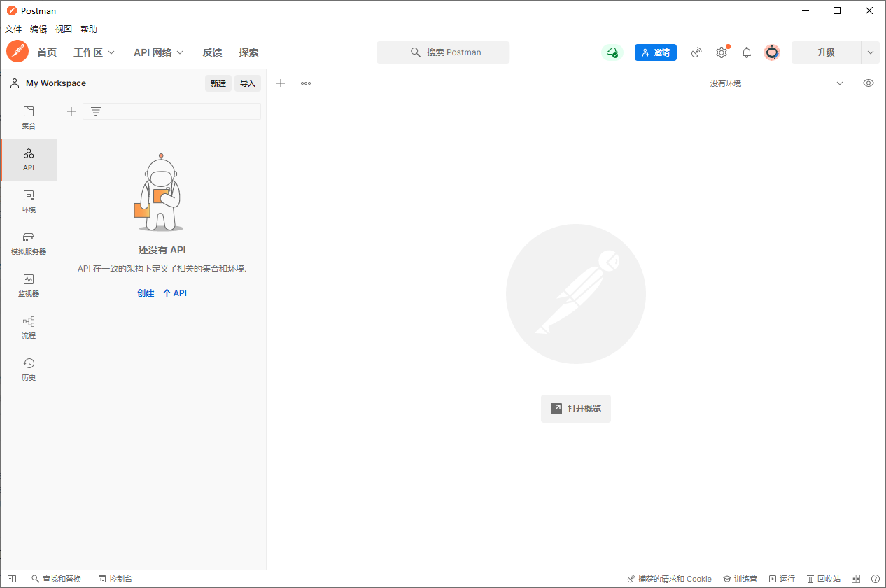Open the 环境 (Environments) sidebar panel
Screen dimensions: 886x588
pyautogui.click(x=29, y=202)
